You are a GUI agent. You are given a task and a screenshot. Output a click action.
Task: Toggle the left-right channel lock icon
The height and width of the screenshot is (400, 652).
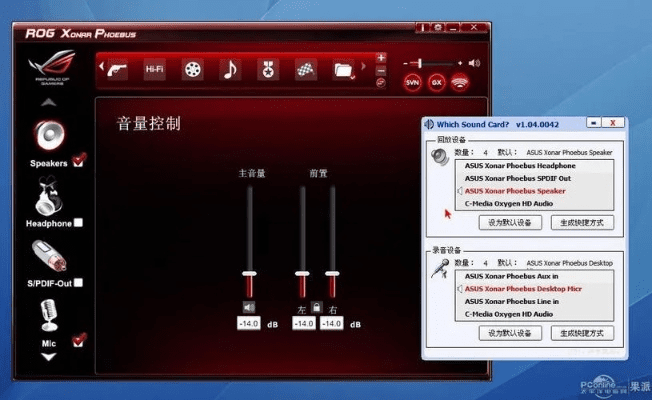[316, 307]
